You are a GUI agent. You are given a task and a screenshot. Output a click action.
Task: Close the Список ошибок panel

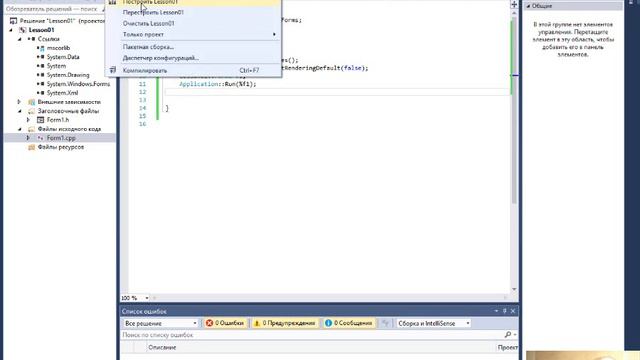click(x=513, y=311)
